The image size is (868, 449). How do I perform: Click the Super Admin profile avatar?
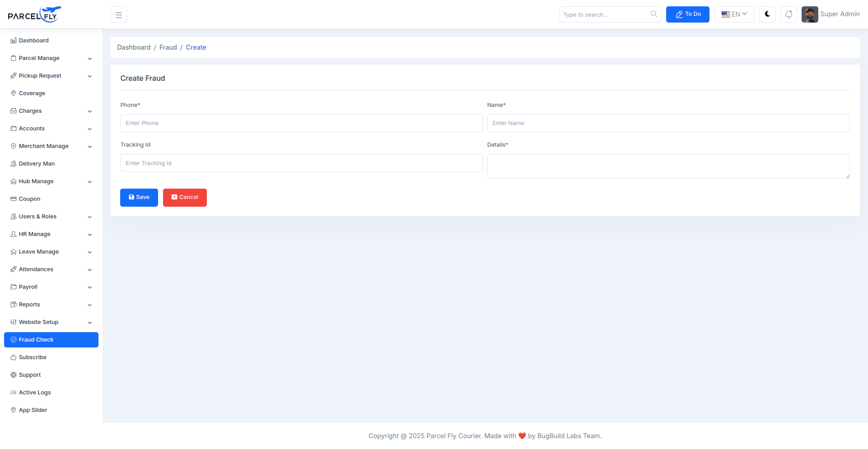pos(809,14)
